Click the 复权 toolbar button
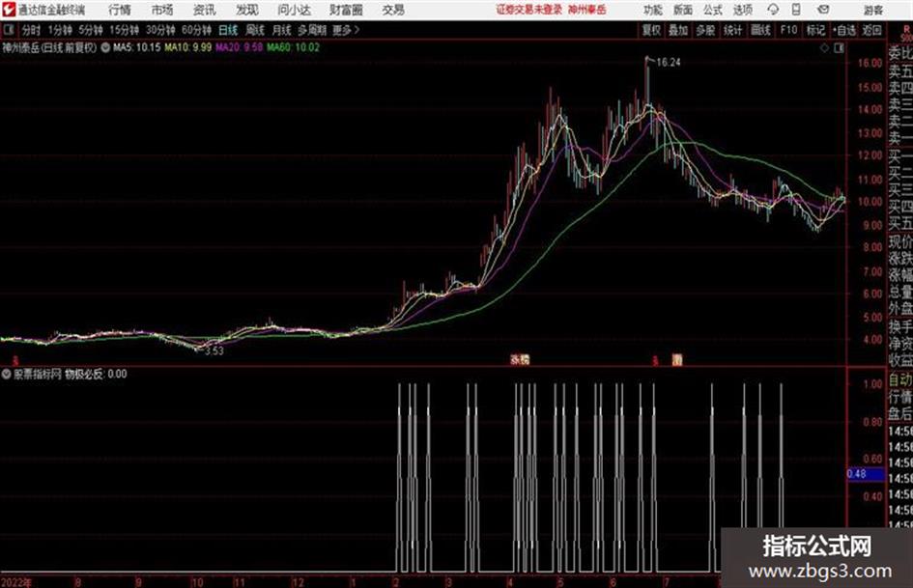Screen dimensions: 913x588 [651, 30]
